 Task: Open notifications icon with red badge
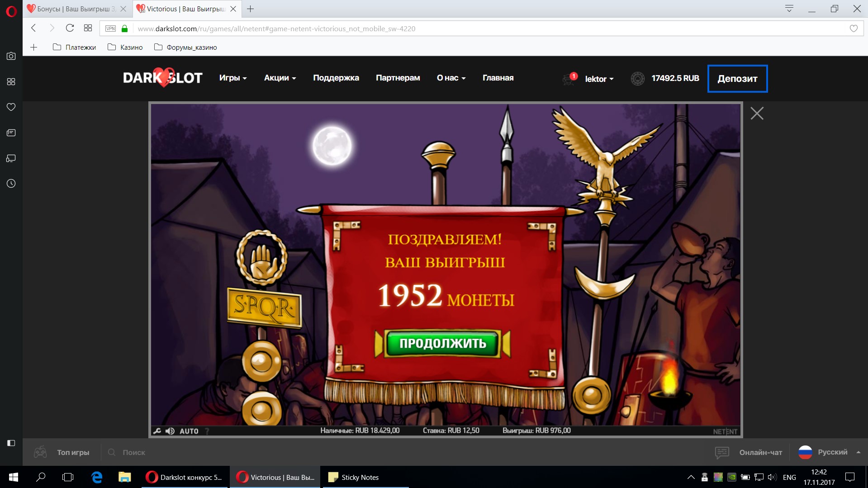tap(570, 78)
